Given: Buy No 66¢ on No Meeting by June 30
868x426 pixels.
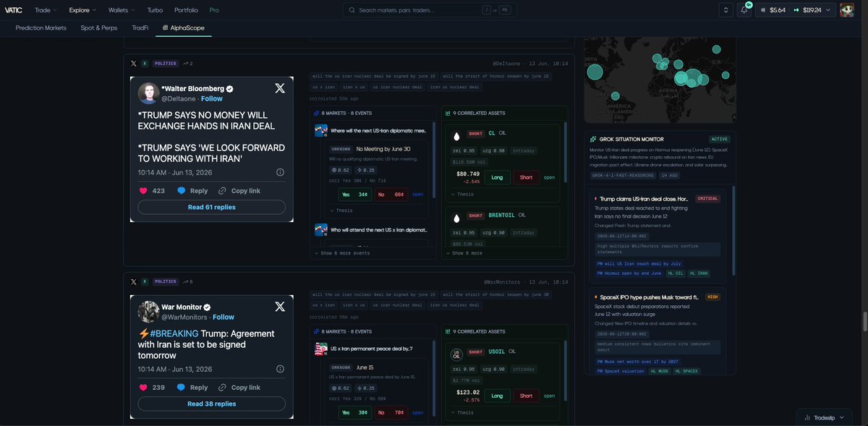Looking at the screenshot, I should (x=391, y=195).
